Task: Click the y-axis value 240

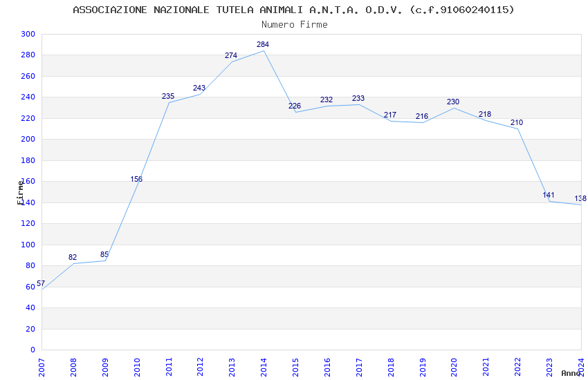Action: 28,97
